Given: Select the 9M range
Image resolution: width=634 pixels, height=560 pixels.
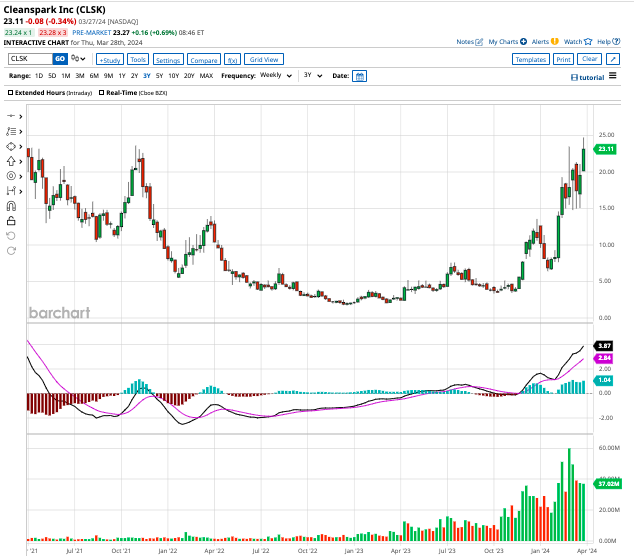Looking at the screenshot, I should click(108, 76).
